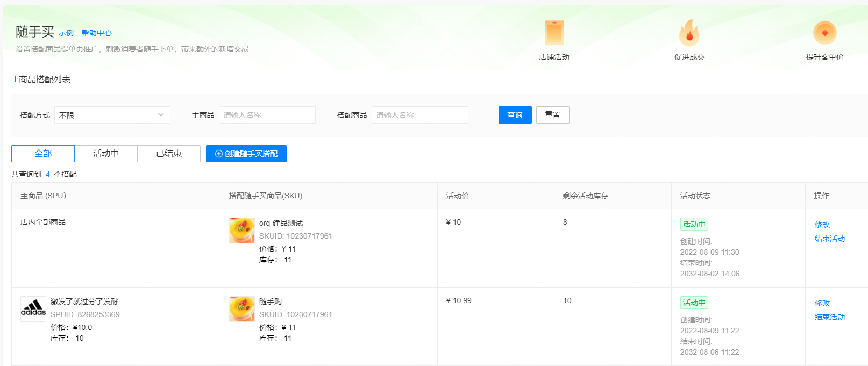Open the 帮助中心 link
The height and width of the screenshot is (366, 868).
[97, 33]
